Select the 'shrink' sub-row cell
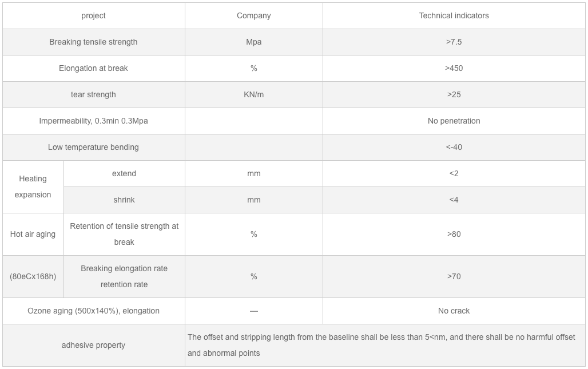This screenshot has width=588, height=369. click(x=124, y=200)
